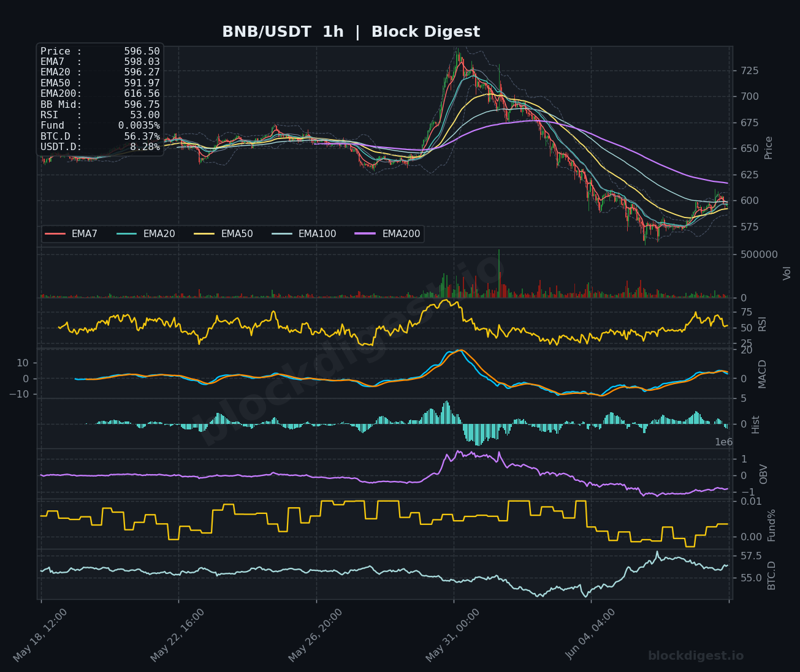Click the Fund value 0.0035%
The image size is (800, 672).
(139, 126)
